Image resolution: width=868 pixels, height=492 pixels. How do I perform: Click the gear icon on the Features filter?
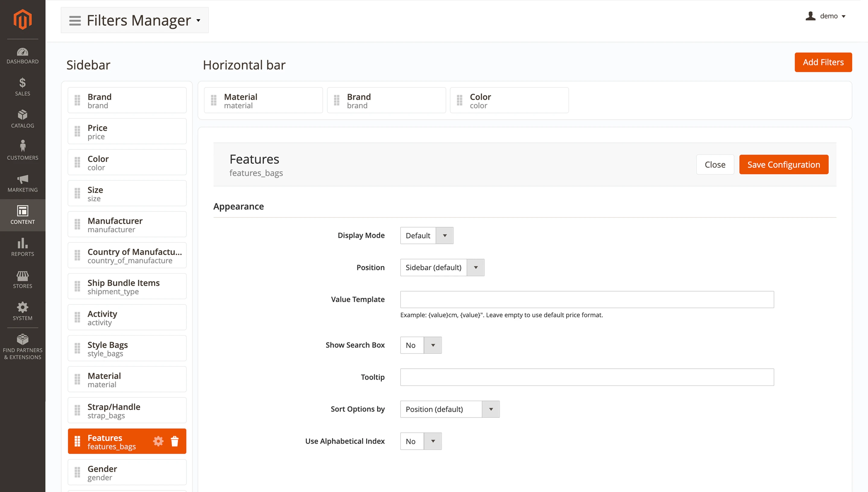158,441
